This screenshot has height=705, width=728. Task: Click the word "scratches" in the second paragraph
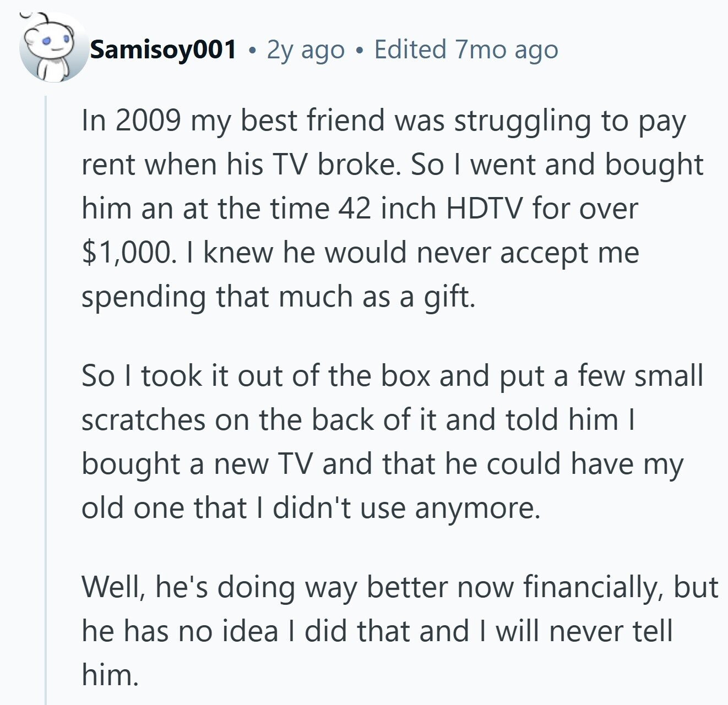(x=144, y=420)
